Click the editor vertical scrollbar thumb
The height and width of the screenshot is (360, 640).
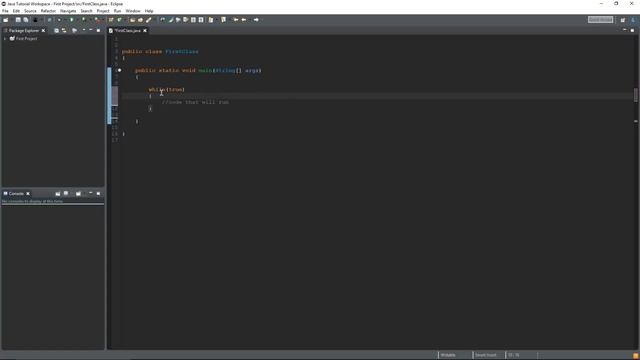(x=636, y=95)
